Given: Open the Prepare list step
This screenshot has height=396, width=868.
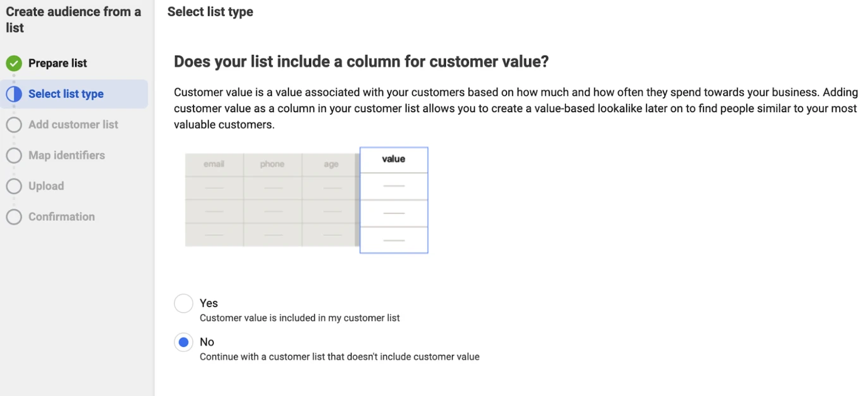Looking at the screenshot, I should click(x=58, y=63).
